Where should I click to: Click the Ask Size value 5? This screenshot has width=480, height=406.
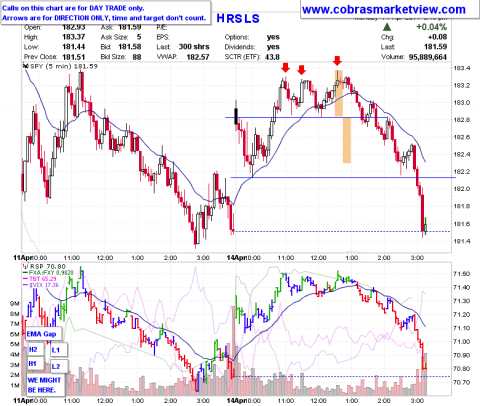[139, 37]
